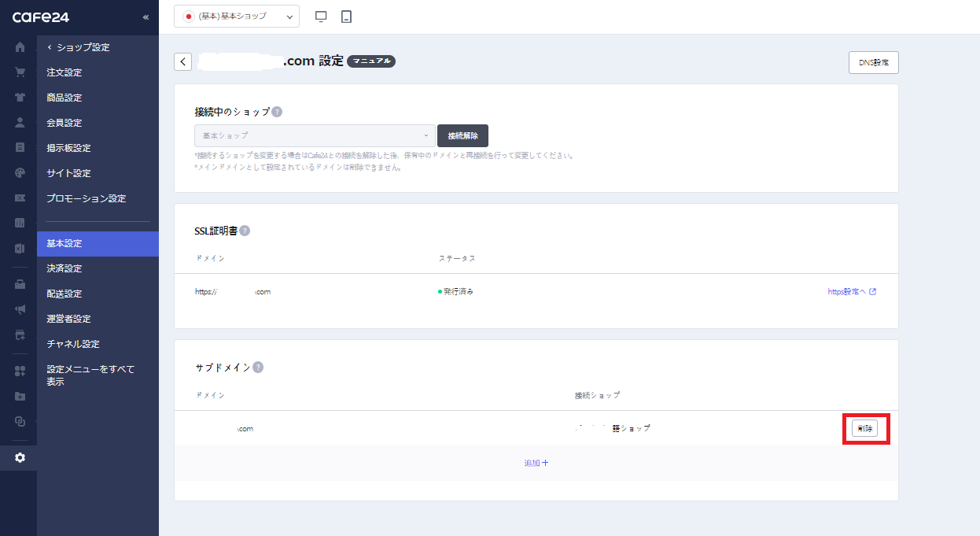Image resolution: width=980 pixels, height=536 pixels.
Task: Open the Excel sheet icon in sidebar
Action: pos(20,248)
